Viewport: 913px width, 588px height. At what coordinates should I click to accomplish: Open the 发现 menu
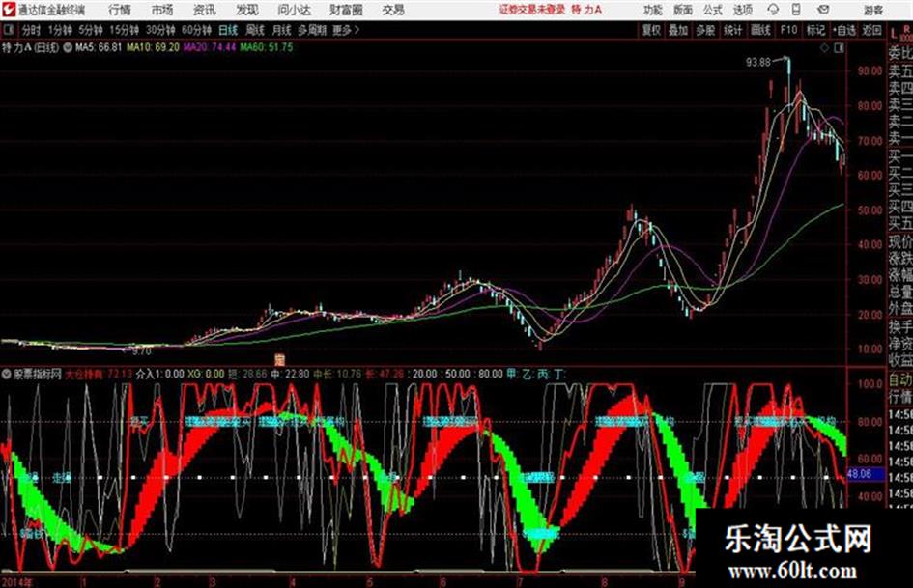(247, 10)
